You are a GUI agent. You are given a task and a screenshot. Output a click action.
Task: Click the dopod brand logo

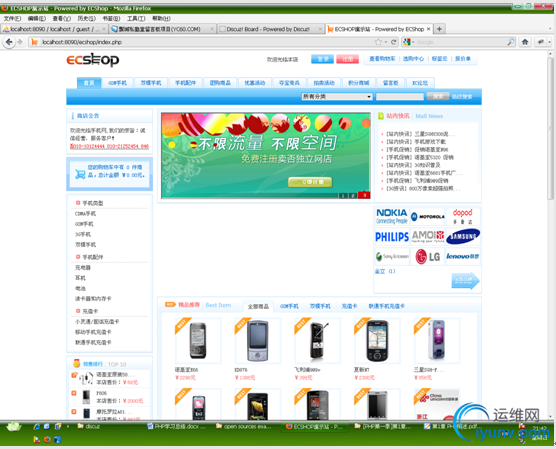[x=463, y=216]
